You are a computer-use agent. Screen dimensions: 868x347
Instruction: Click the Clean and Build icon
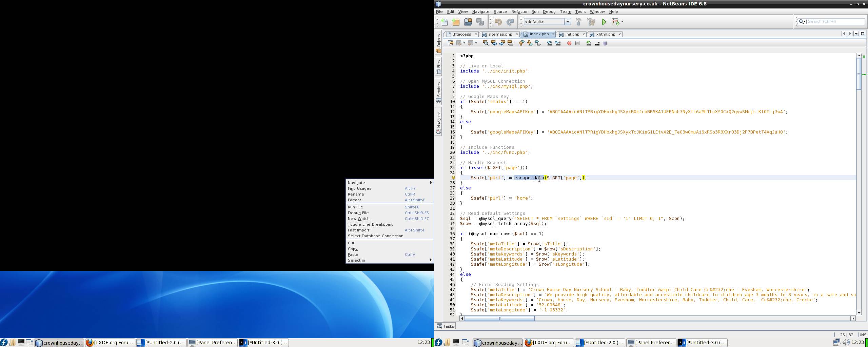pyautogui.click(x=591, y=22)
